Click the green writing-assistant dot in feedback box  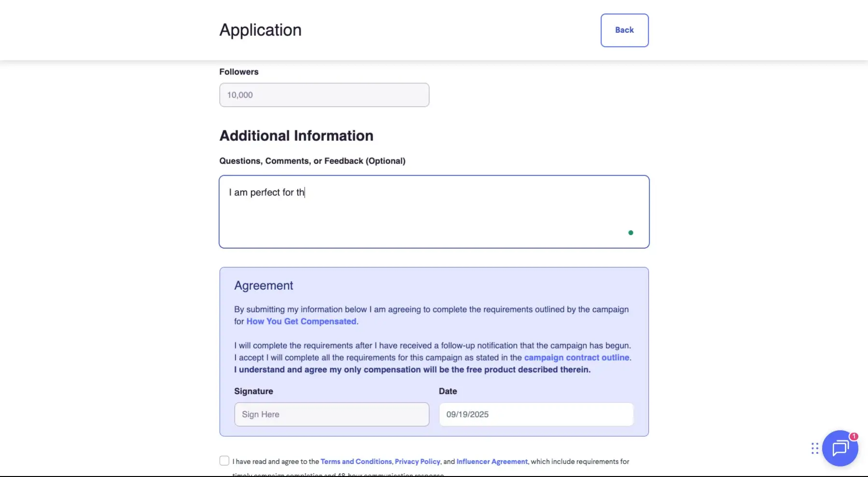[x=630, y=232]
